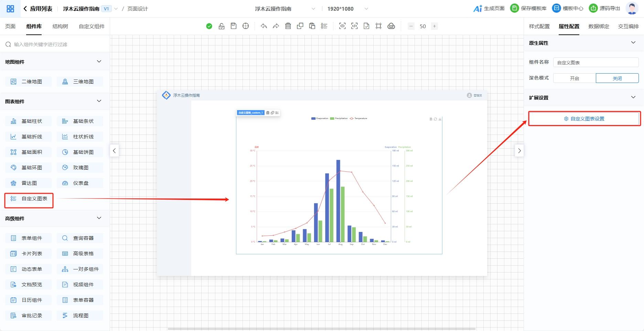
Task: Collapse the 原生属性 section
Action: click(633, 43)
